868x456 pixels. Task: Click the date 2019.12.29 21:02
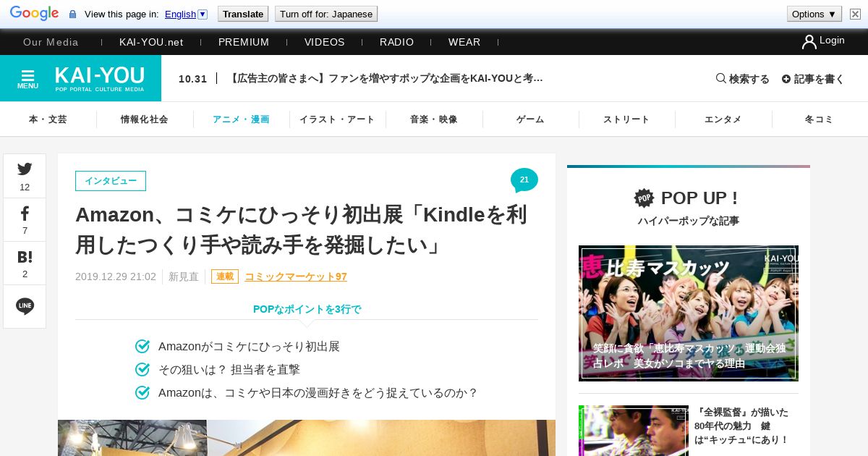coord(116,276)
